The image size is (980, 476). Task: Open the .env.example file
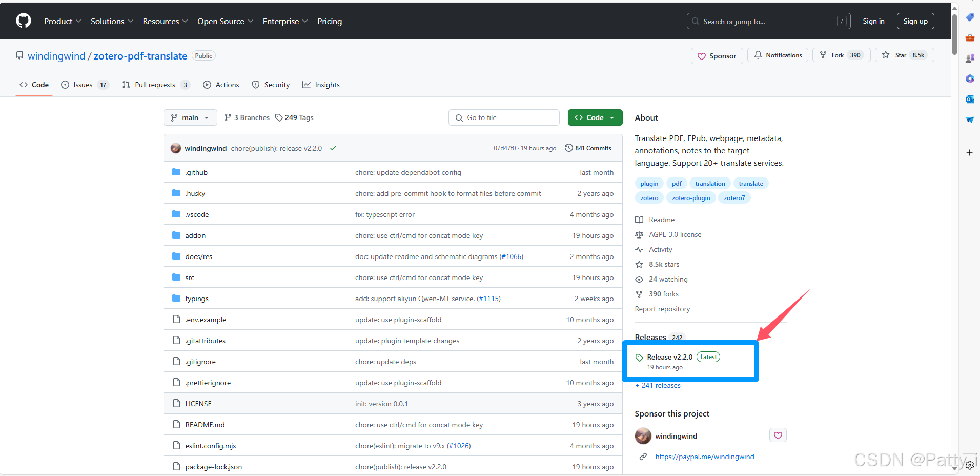pyautogui.click(x=206, y=320)
